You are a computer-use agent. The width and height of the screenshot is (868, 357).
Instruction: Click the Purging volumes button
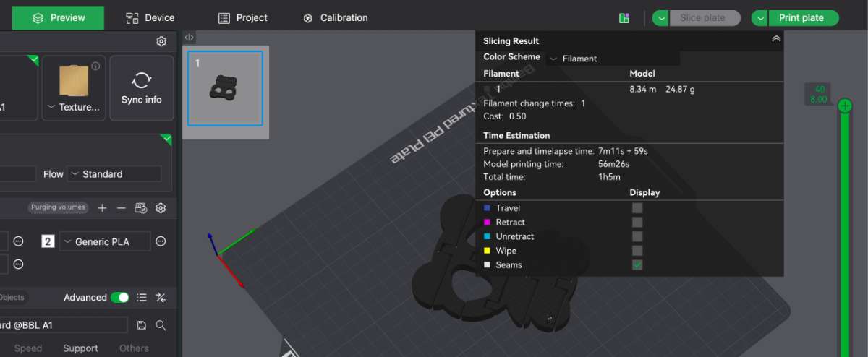point(59,207)
